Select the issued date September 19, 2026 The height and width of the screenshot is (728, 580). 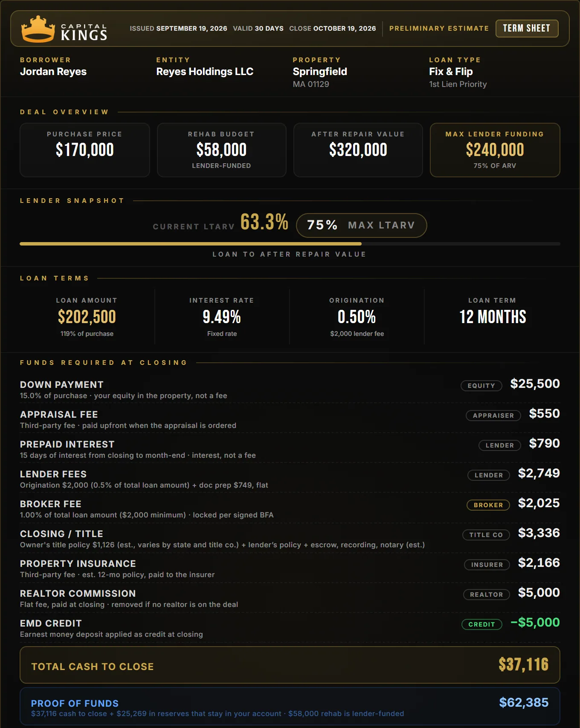click(x=191, y=29)
